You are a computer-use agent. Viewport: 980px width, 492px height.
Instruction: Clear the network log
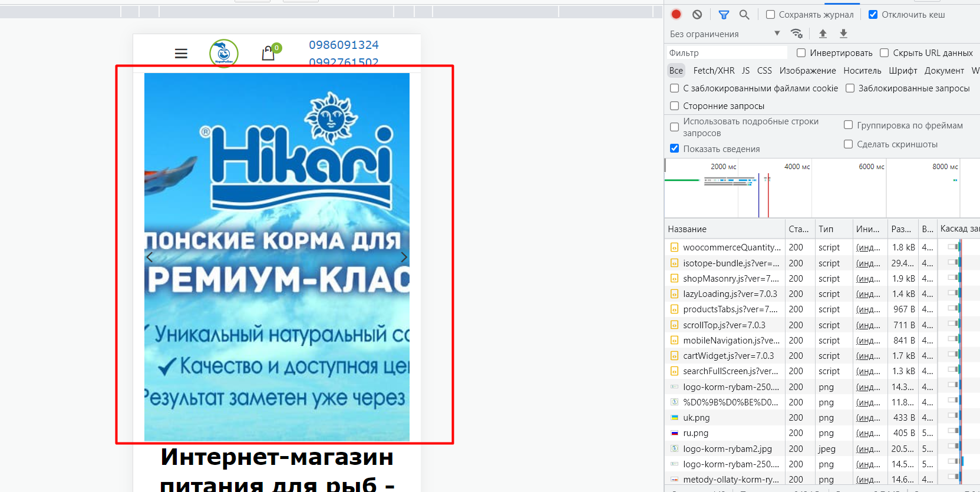click(697, 15)
